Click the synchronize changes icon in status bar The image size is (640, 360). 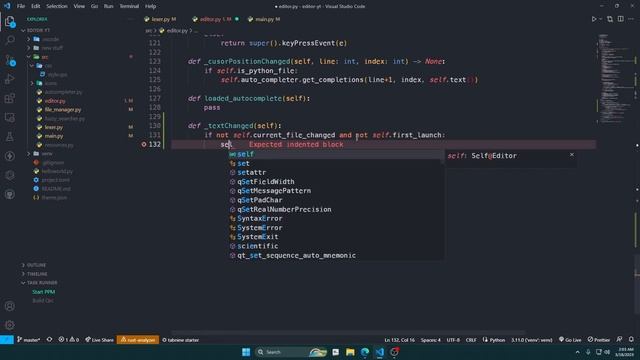click(49, 340)
